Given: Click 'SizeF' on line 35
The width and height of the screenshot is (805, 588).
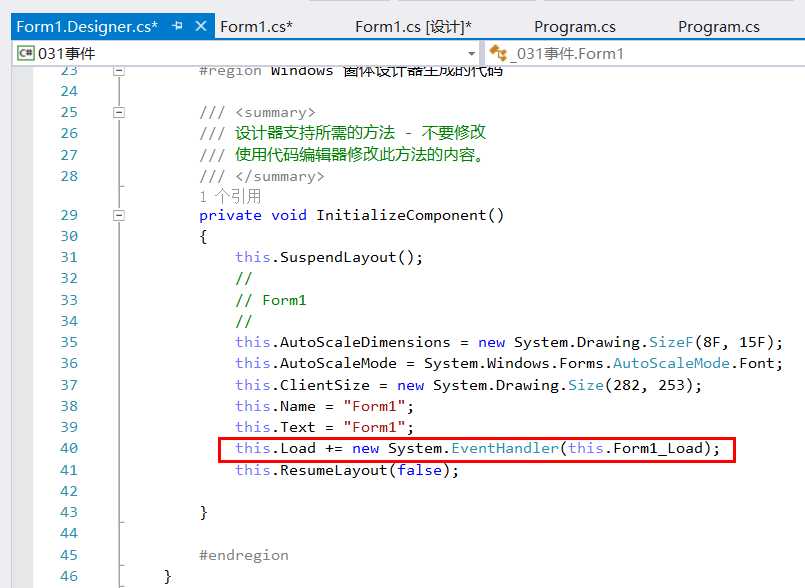Looking at the screenshot, I should (x=671, y=343).
